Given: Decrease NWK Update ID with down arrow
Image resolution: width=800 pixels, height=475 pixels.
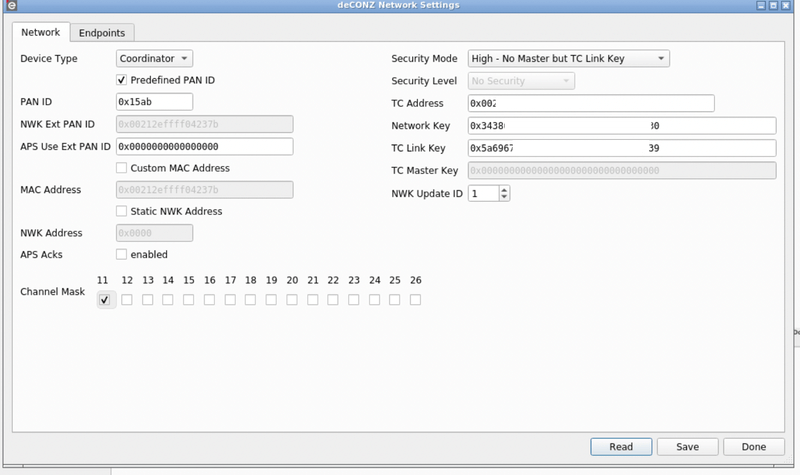Looking at the screenshot, I should (x=504, y=197).
